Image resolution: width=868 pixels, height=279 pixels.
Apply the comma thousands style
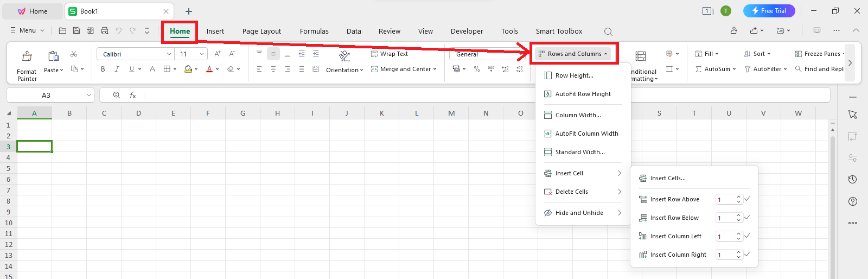pos(491,69)
